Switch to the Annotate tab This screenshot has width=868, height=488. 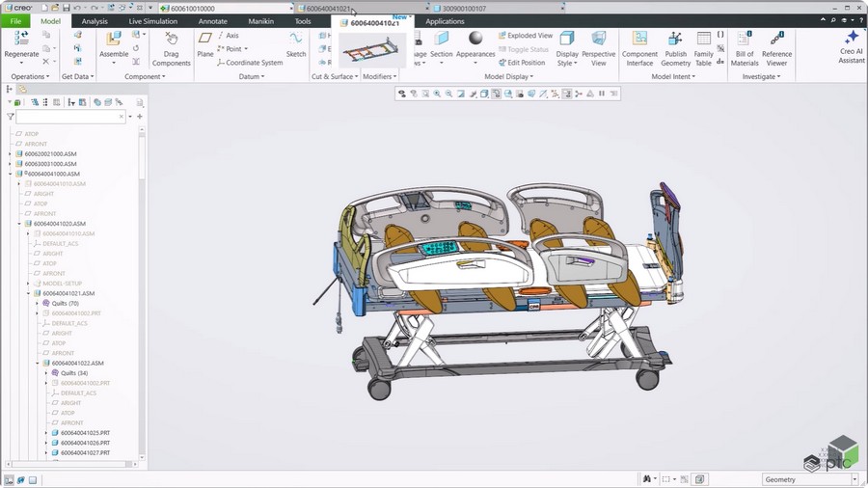pos(212,21)
